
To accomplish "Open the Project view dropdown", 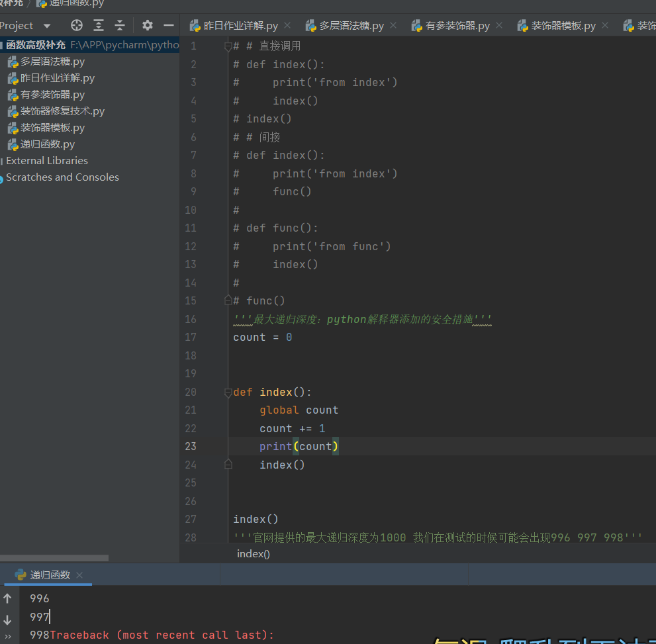I will tap(46, 26).
